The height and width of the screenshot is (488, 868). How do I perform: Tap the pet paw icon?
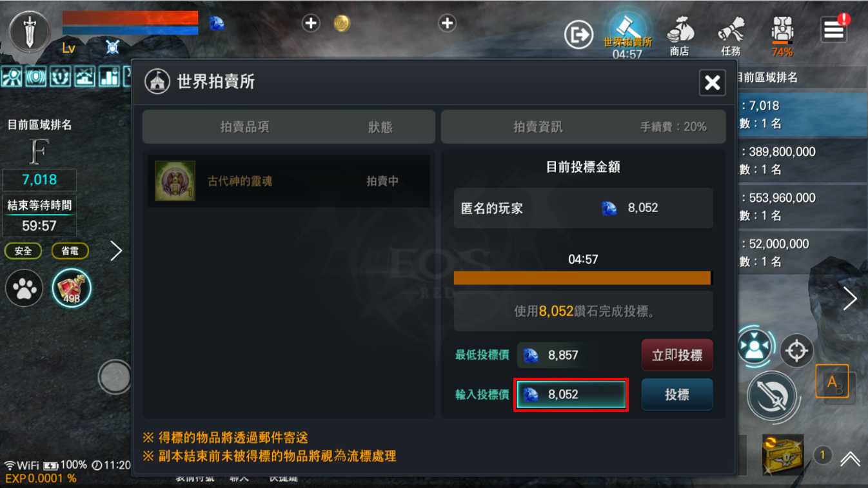25,288
